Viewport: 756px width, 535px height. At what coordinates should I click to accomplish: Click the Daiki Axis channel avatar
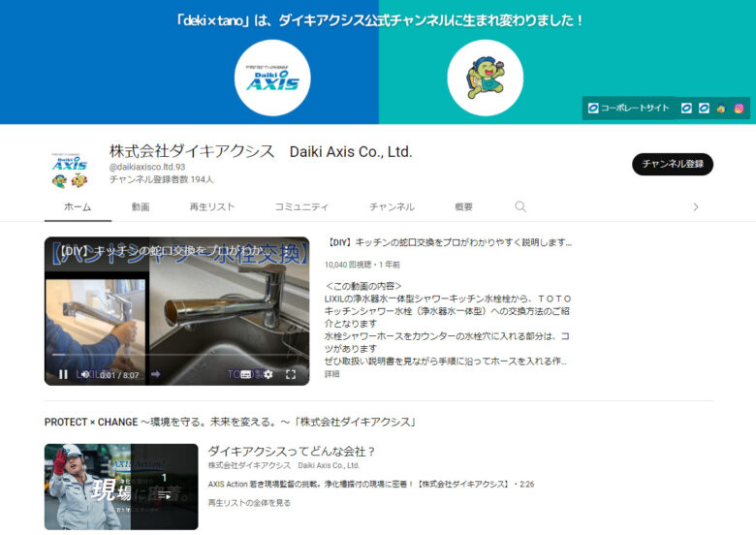click(x=70, y=170)
